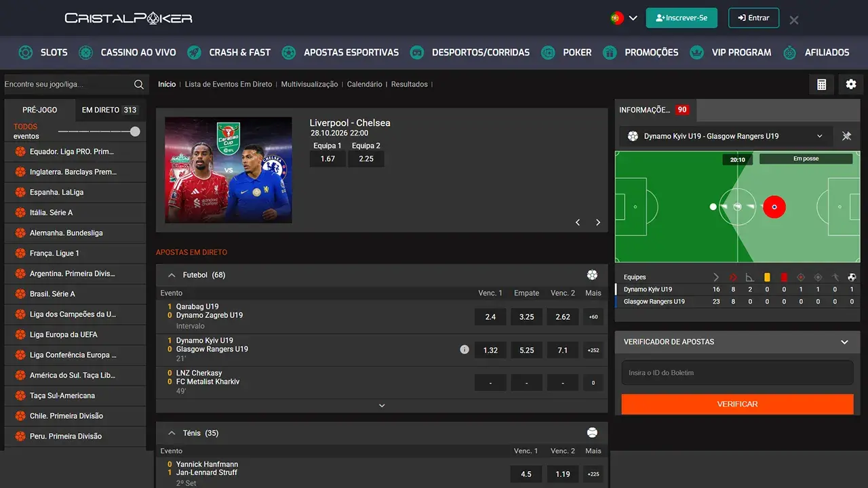Open the match selector dropdown for Dynamo Kyiv U19
Screen dimensions: 868x488
pos(725,136)
